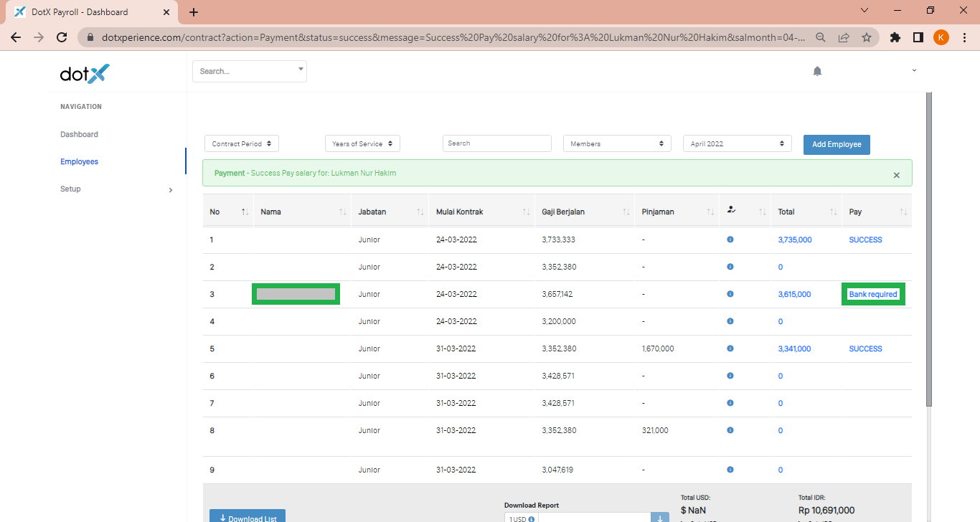Click info icon in row 1
Image resolution: width=980 pixels, height=522 pixels.
[730, 239]
